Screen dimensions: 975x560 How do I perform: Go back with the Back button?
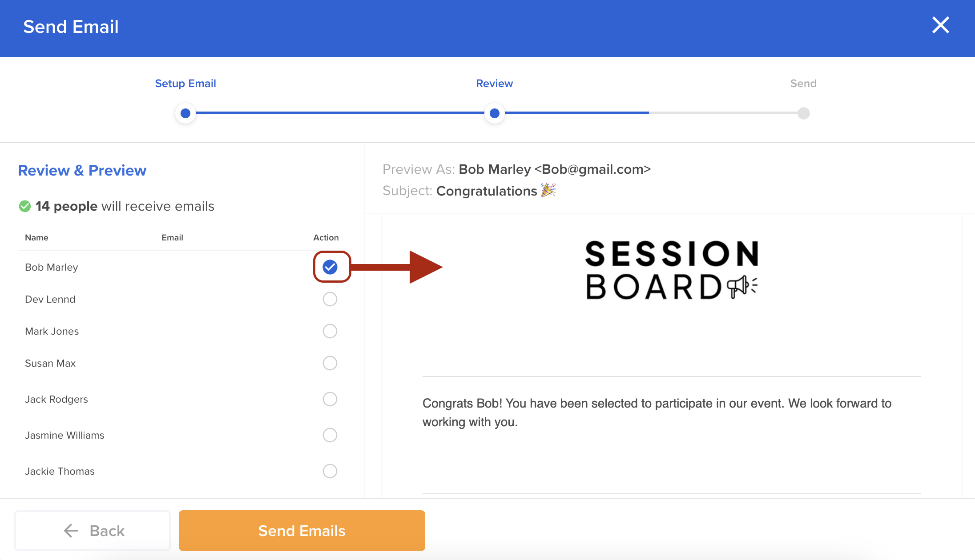point(93,531)
